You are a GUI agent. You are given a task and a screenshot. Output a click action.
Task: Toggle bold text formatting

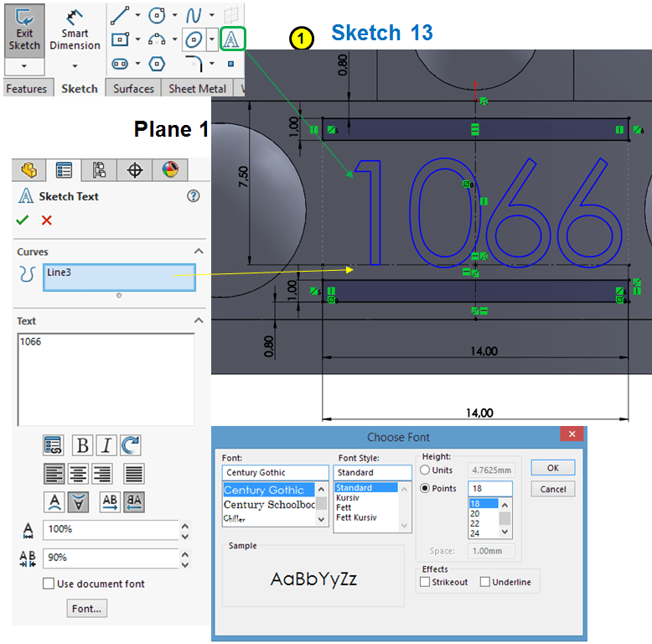(82, 445)
